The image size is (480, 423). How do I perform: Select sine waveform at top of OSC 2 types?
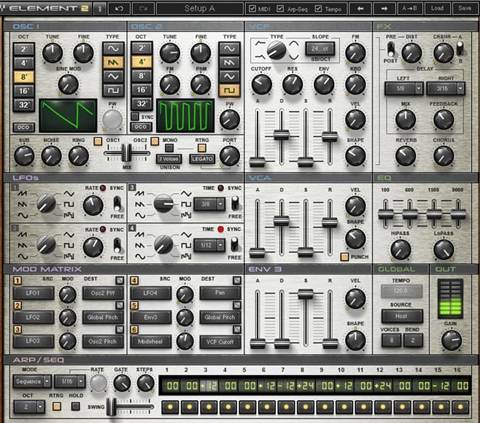[229, 49]
